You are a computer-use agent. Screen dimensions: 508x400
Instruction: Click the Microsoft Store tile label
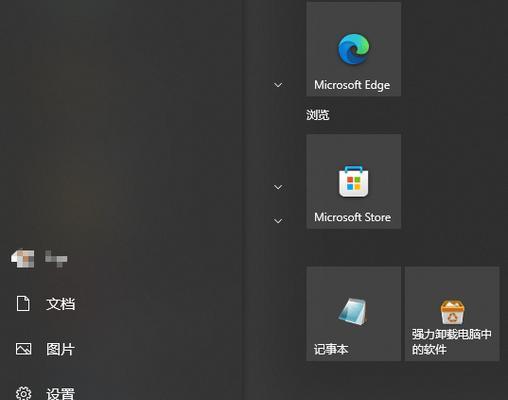coord(353,217)
